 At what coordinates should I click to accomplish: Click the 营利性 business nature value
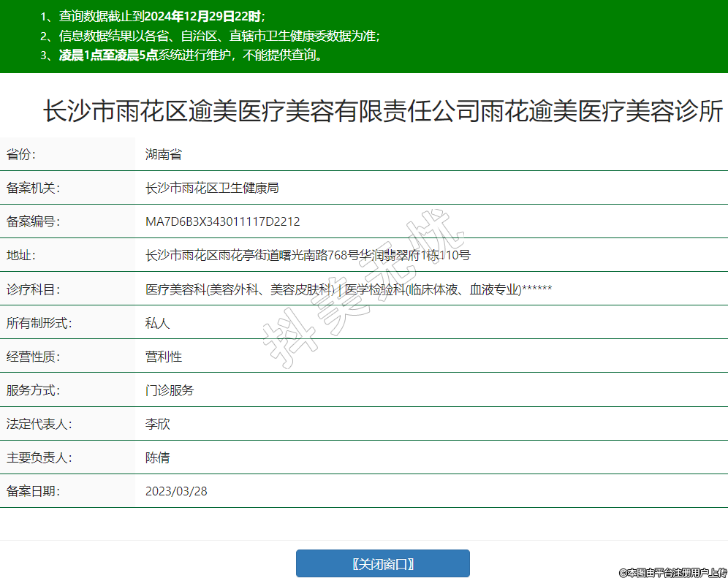click(x=164, y=357)
